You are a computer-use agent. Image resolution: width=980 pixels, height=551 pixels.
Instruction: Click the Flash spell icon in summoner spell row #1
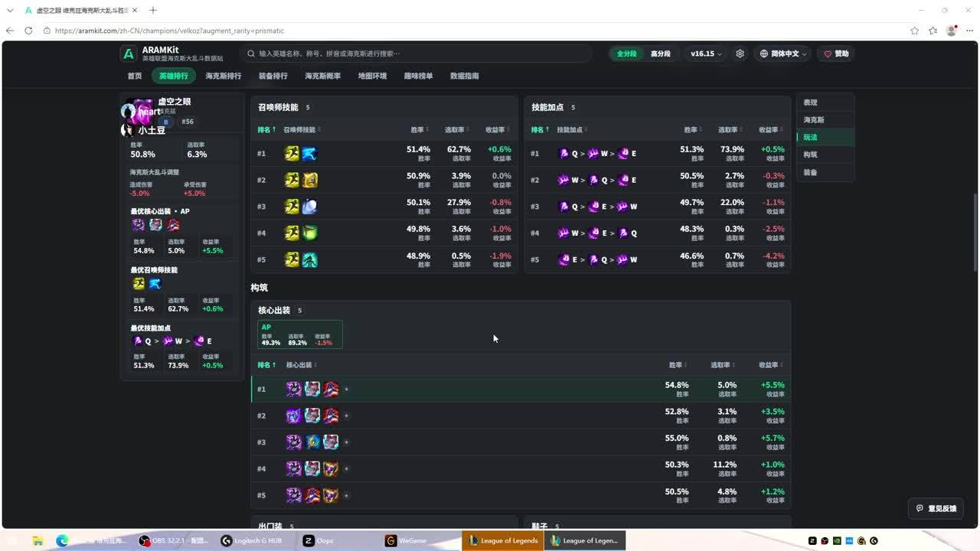292,154
